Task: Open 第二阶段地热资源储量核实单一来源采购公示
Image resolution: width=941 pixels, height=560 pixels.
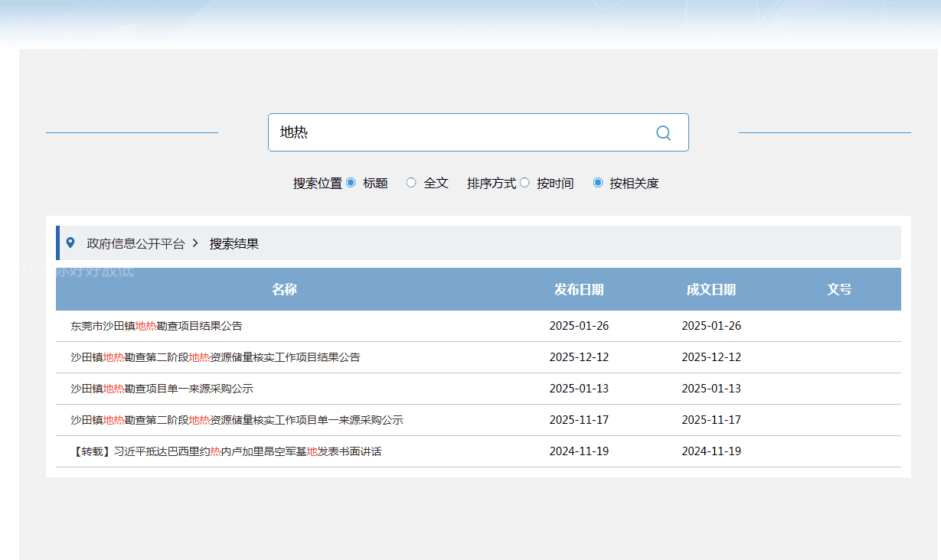Action: tap(237, 420)
